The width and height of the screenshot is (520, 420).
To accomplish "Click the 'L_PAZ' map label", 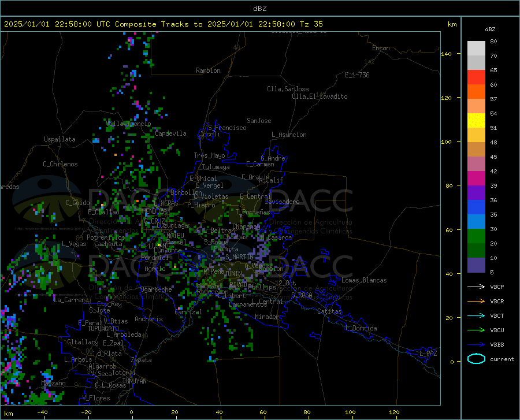I will coord(428,354).
